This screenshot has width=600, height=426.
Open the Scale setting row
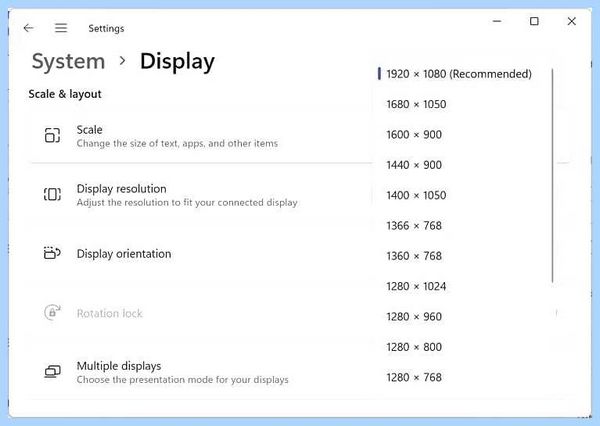(x=201, y=136)
